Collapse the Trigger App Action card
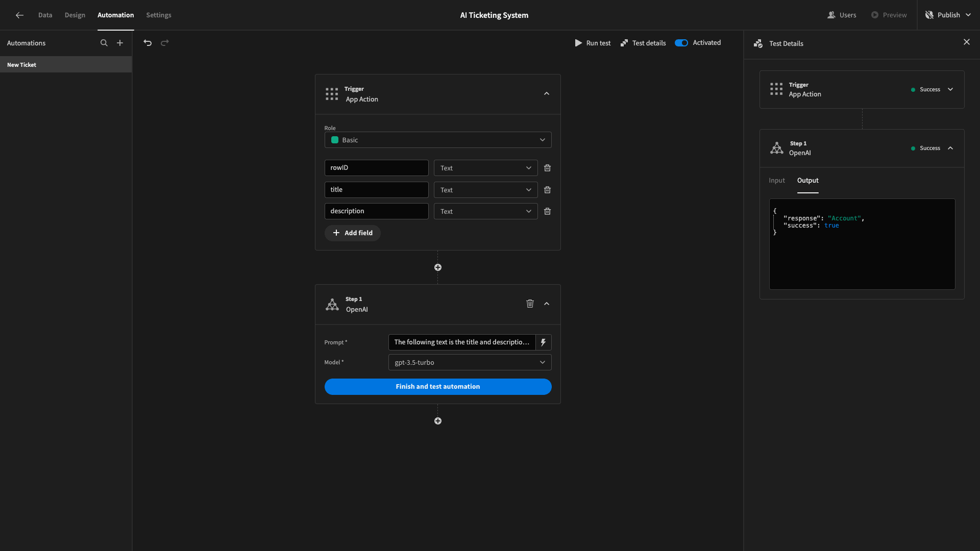 (547, 94)
